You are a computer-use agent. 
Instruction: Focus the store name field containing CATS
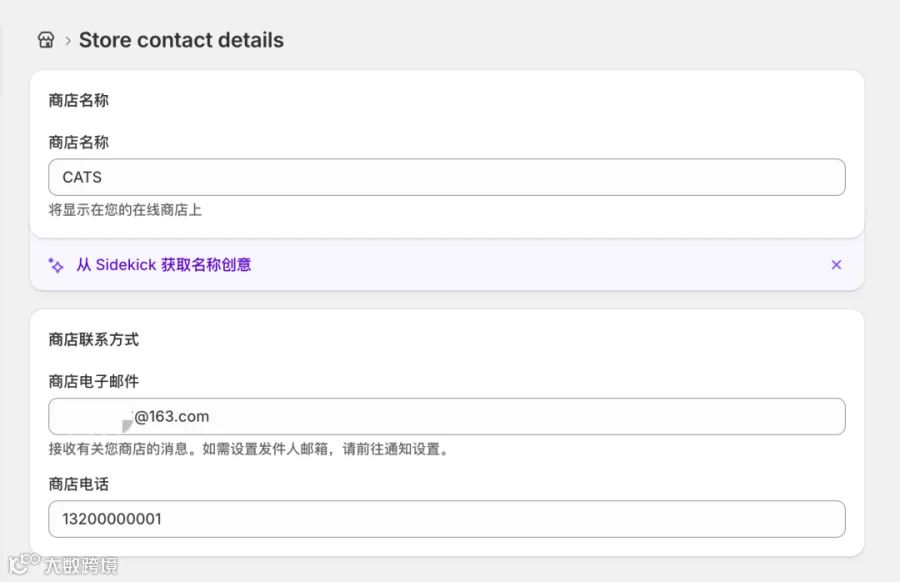(x=447, y=177)
